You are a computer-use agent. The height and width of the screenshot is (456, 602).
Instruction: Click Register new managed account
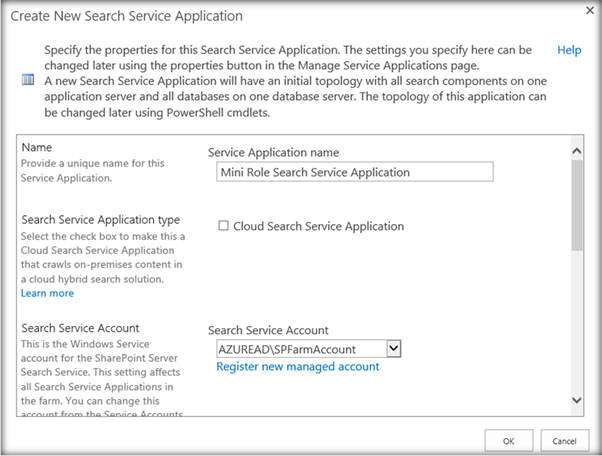click(x=298, y=367)
